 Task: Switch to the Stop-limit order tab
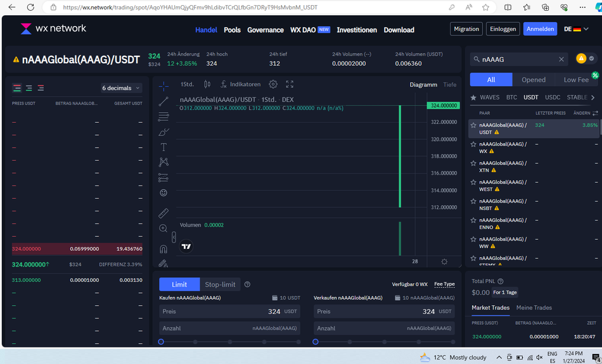tap(220, 284)
